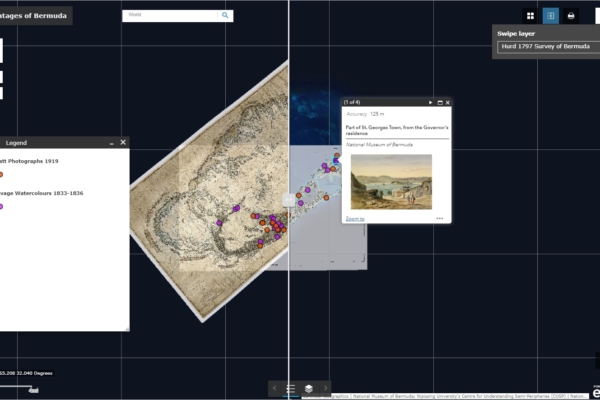
Task: Click the Zoom to link
Action: tap(355, 218)
